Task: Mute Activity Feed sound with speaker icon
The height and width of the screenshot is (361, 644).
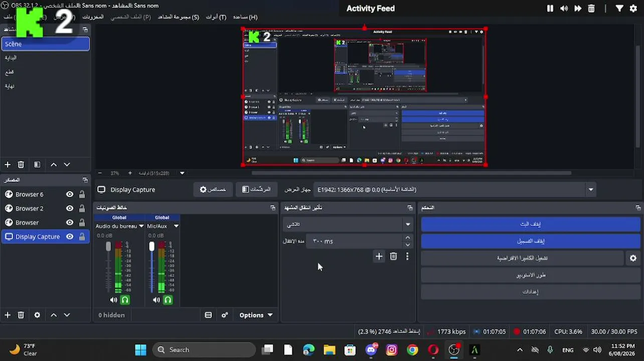Action: [564, 9]
